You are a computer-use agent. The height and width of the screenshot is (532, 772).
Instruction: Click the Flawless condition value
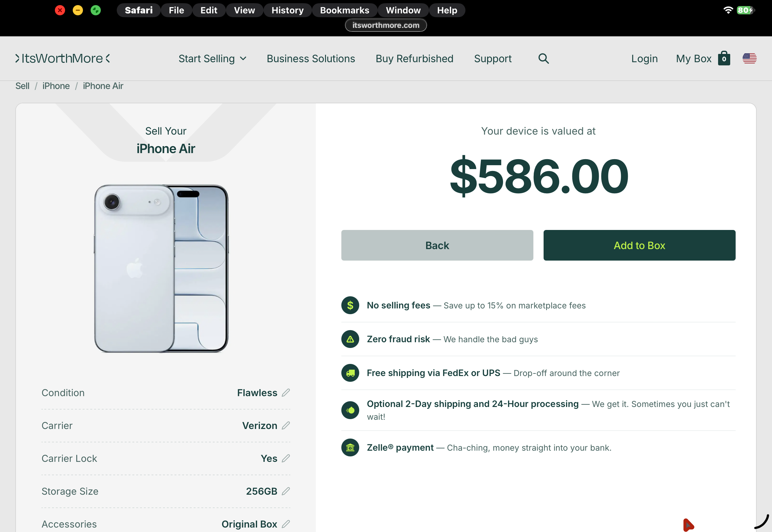tap(257, 393)
